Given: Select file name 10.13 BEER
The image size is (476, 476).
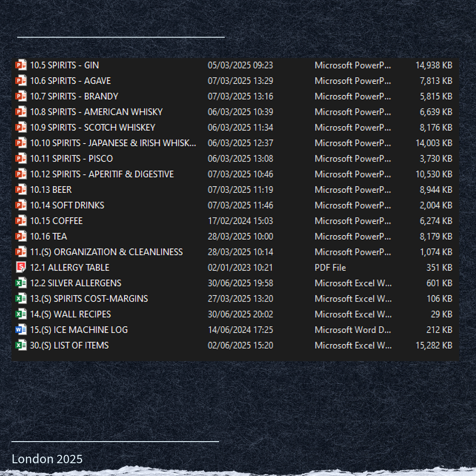Looking at the screenshot, I should coord(51,190).
